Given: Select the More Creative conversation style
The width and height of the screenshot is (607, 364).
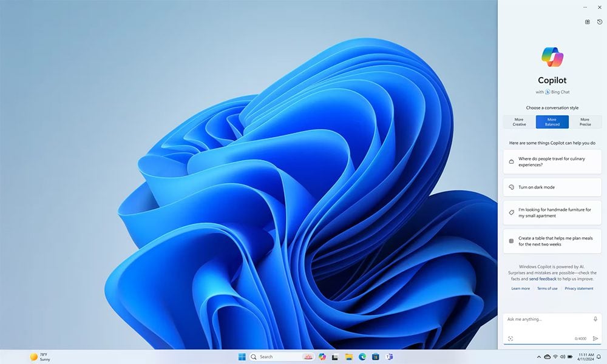Looking at the screenshot, I should click(x=519, y=122).
